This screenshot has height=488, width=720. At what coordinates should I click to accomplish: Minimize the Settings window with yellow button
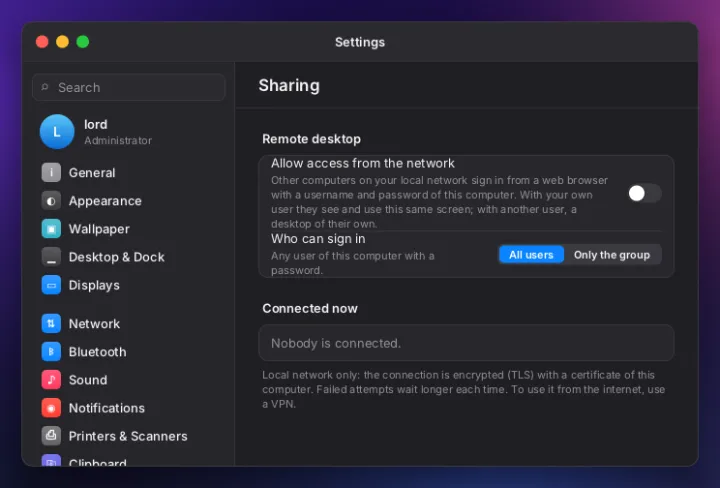coord(62,42)
